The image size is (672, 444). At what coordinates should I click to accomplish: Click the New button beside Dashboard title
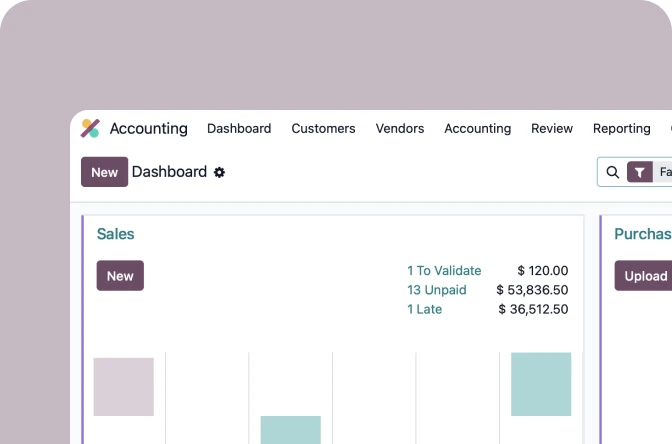105,172
